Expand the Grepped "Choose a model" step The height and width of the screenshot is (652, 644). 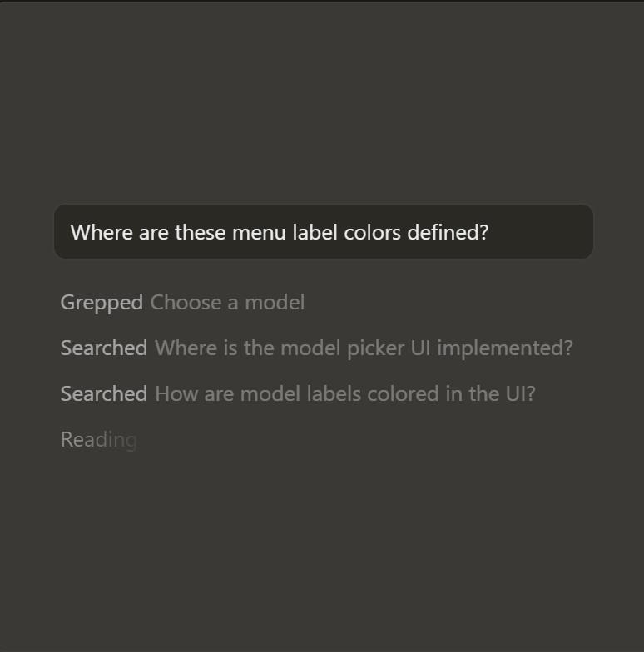(x=182, y=303)
